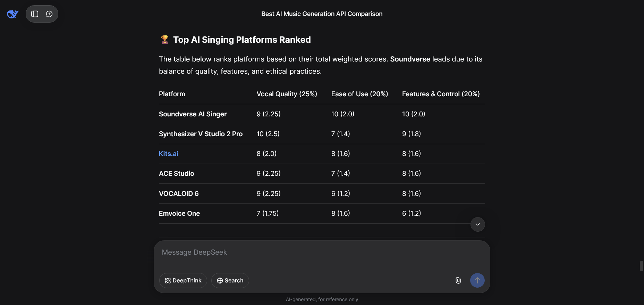Click Emvoice One vocal quality '7 (1.75)'
Screen dimensions: 644x305
pos(268,213)
